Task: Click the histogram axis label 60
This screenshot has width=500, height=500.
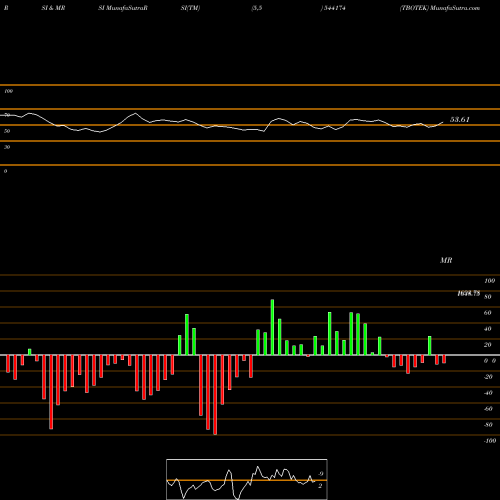Action: coord(487,313)
